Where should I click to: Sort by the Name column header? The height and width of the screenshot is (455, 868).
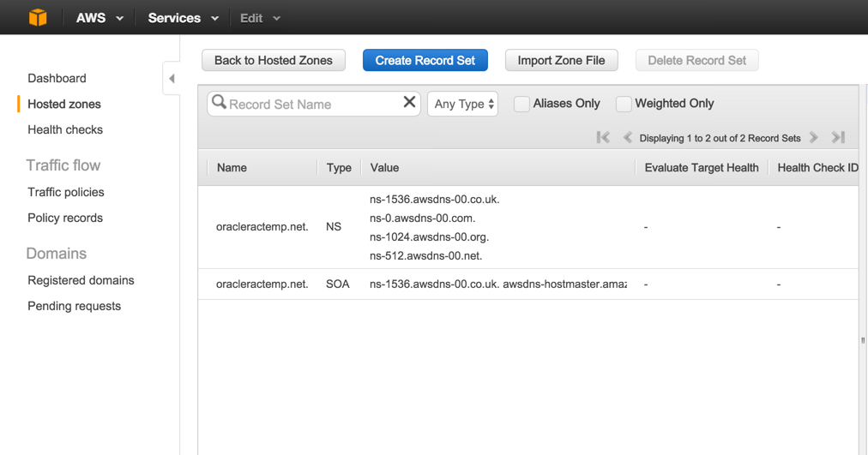[232, 167]
